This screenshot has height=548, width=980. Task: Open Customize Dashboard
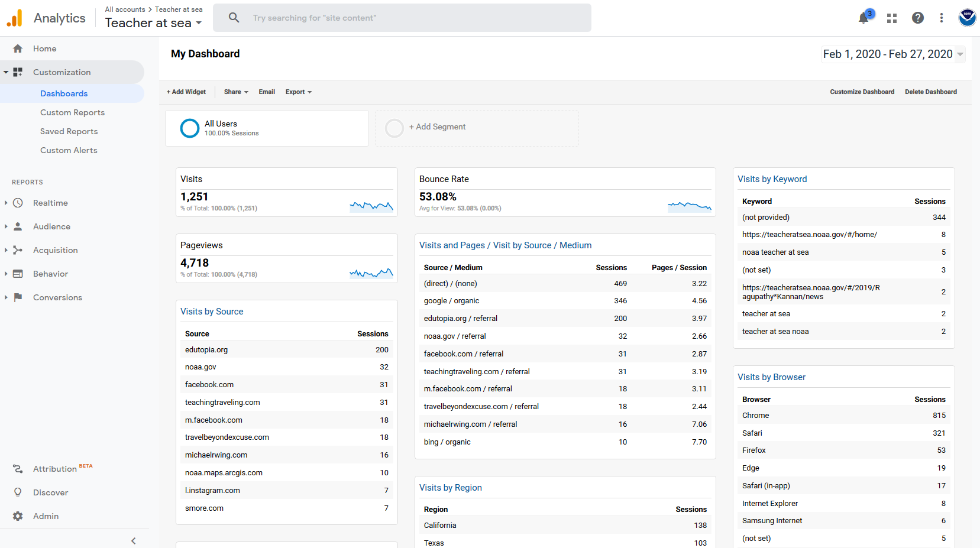pos(862,92)
